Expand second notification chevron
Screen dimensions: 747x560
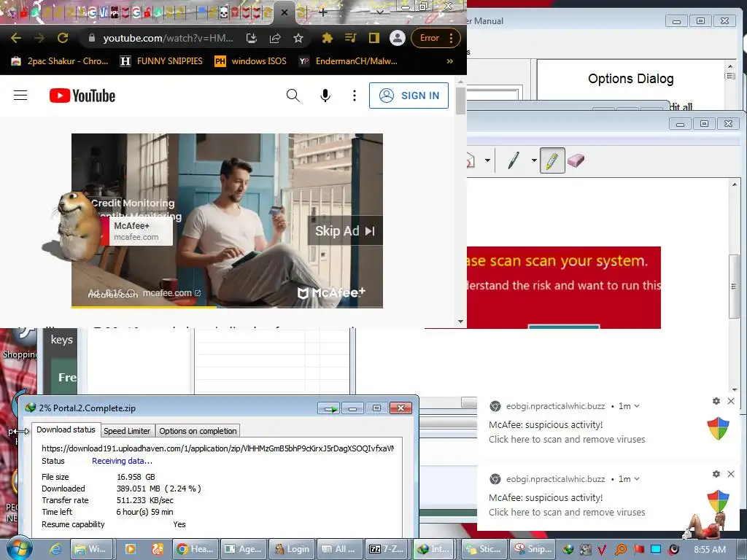click(636, 479)
